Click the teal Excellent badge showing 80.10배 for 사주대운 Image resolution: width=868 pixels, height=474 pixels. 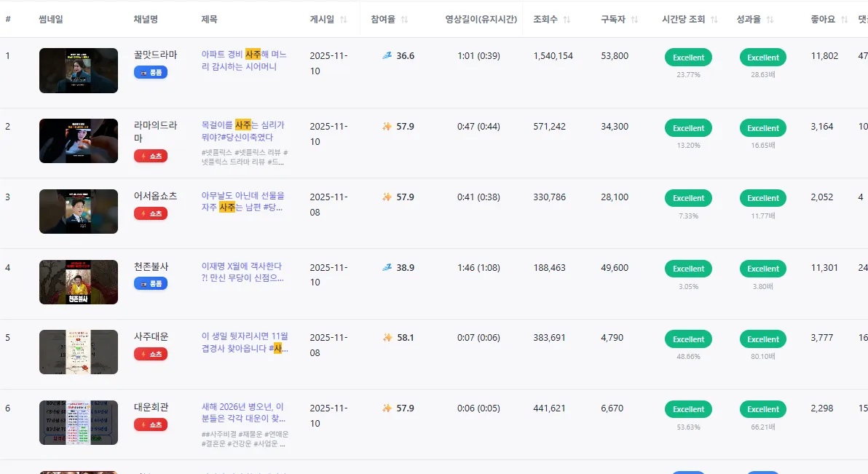tap(762, 339)
